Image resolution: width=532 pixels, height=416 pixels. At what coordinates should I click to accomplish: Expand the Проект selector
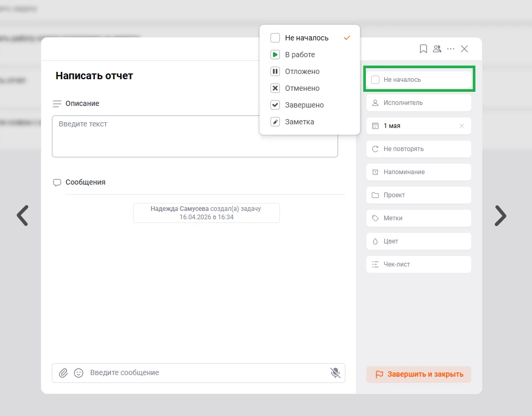418,195
